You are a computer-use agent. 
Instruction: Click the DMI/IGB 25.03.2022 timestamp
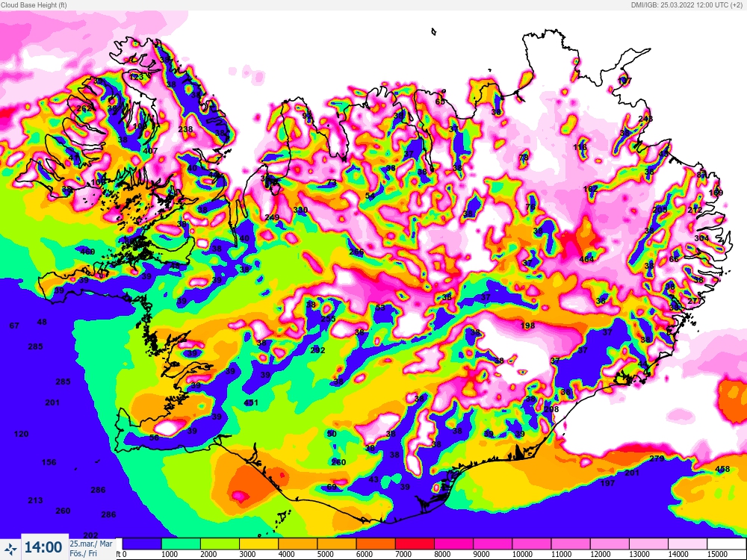coord(688,4)
